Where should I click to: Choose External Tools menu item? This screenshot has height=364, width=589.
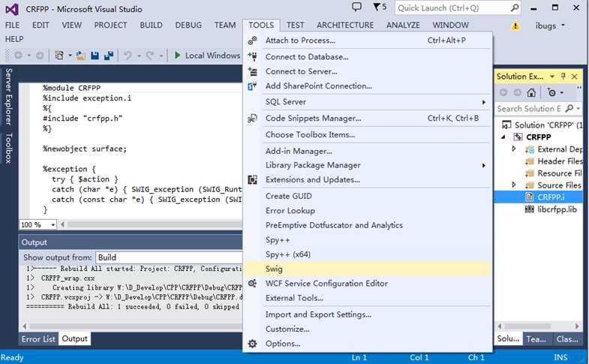click(368, 298)
